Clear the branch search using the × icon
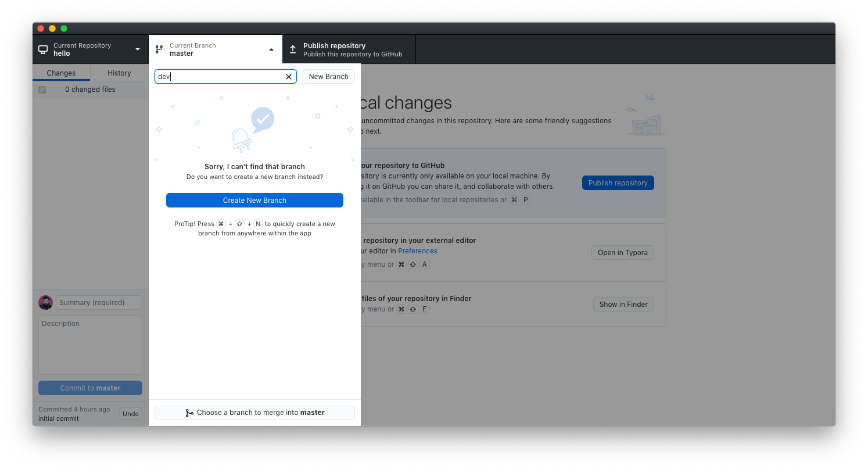This screenshot has width=868, height=469. (x=289, y=76)
